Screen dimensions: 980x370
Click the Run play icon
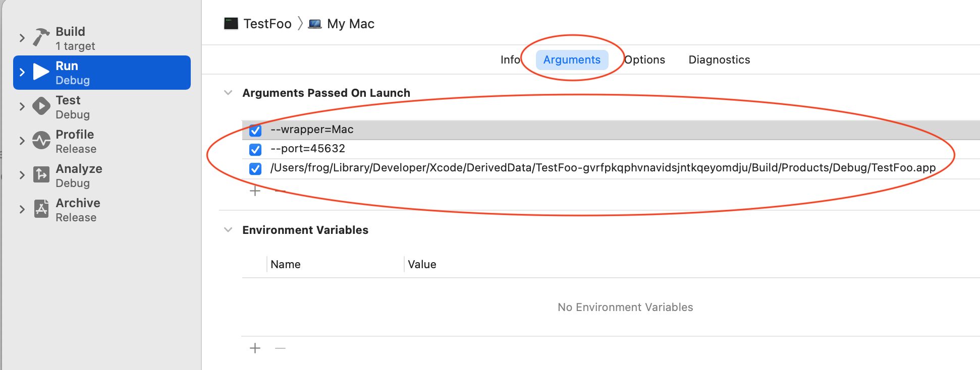pyautogui.click(x=41, y=72)
